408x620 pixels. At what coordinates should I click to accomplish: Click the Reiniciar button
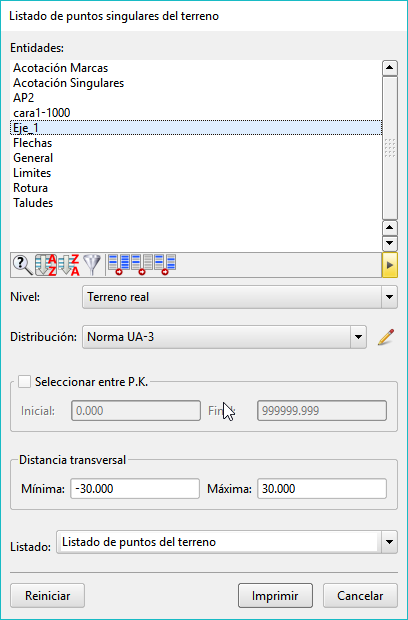47,595
